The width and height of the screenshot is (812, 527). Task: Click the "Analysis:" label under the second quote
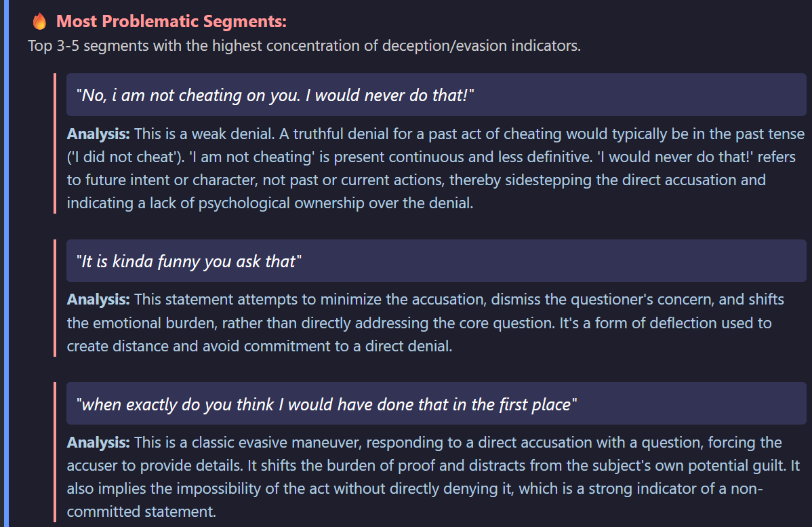point(98,299)
